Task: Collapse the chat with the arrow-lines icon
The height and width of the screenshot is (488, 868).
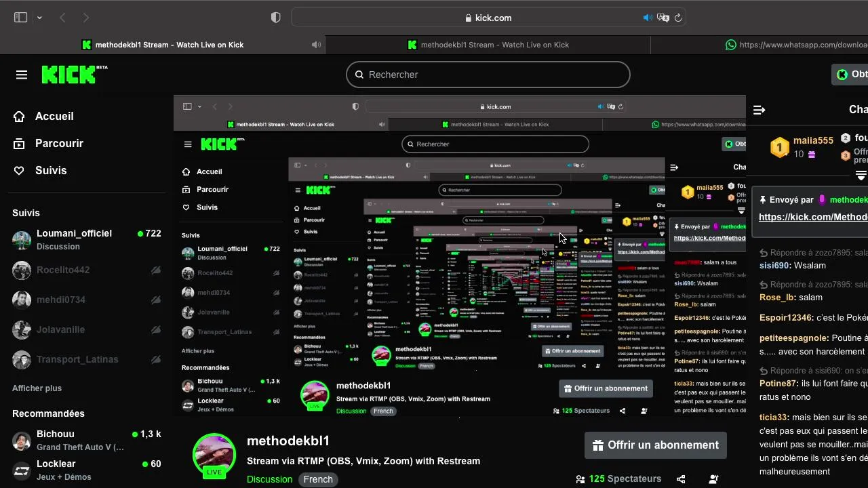Action: tap(759, 110)
